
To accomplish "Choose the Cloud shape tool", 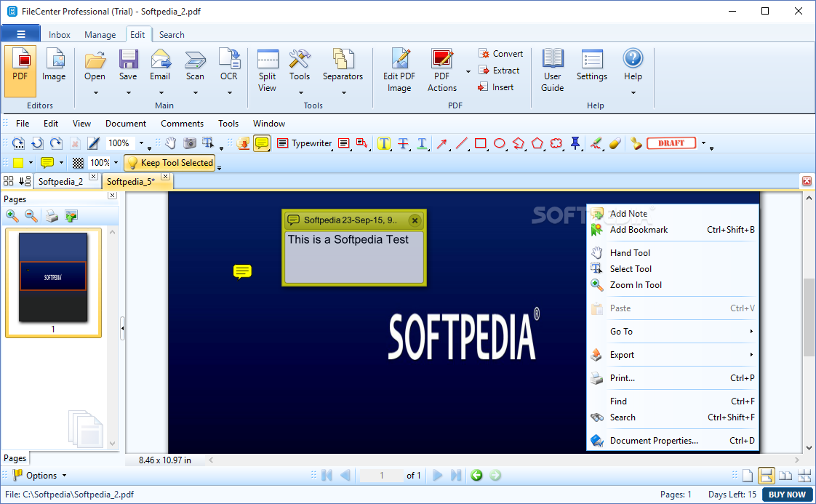I will tap(556, 143).
